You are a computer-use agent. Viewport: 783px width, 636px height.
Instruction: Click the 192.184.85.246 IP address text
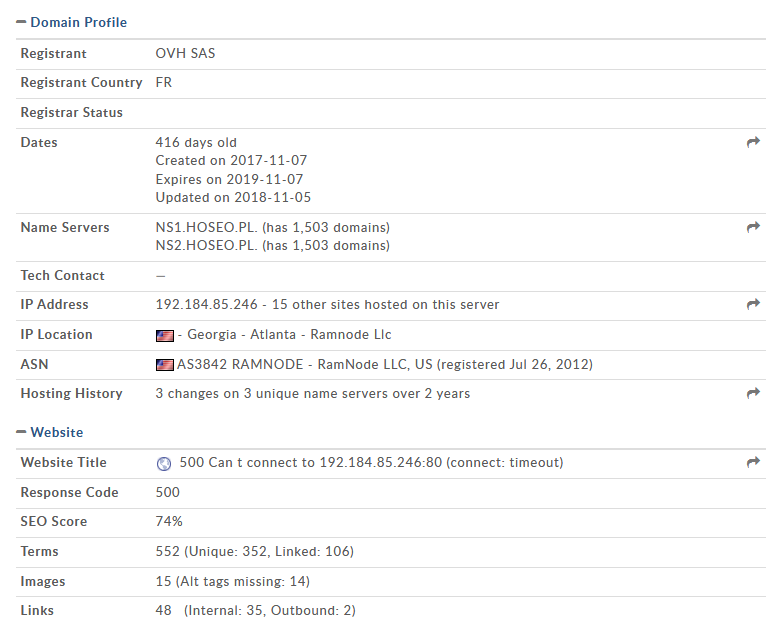click(x=206, y=305)
